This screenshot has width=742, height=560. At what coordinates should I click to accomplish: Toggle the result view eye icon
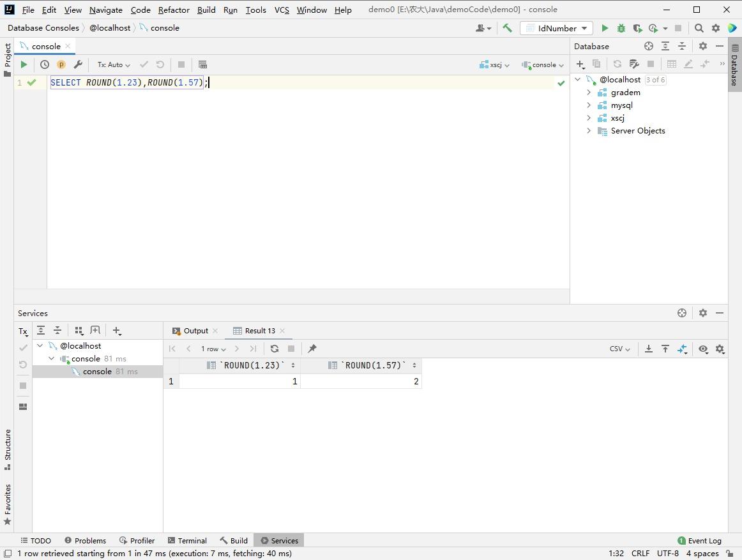[x=703, y=349]
